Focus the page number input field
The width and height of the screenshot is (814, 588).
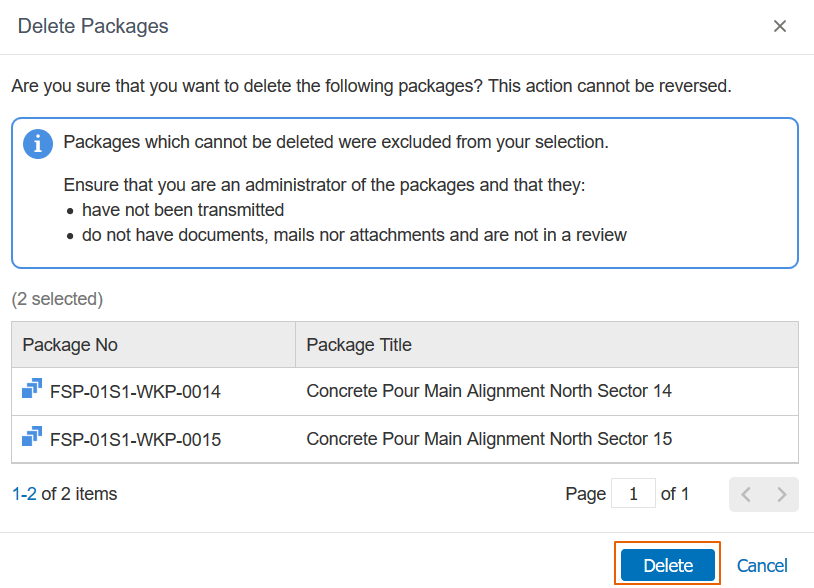[x=633, y=494]
